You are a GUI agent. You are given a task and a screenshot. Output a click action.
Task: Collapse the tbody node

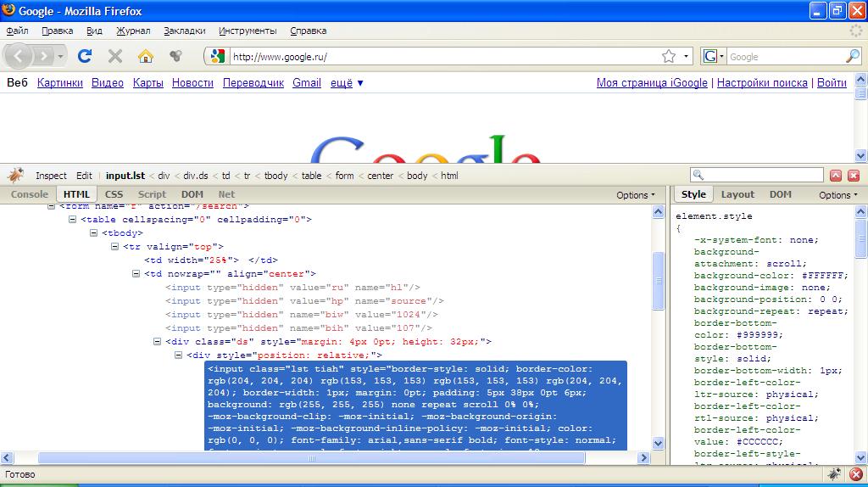click(x=93, y=232)
